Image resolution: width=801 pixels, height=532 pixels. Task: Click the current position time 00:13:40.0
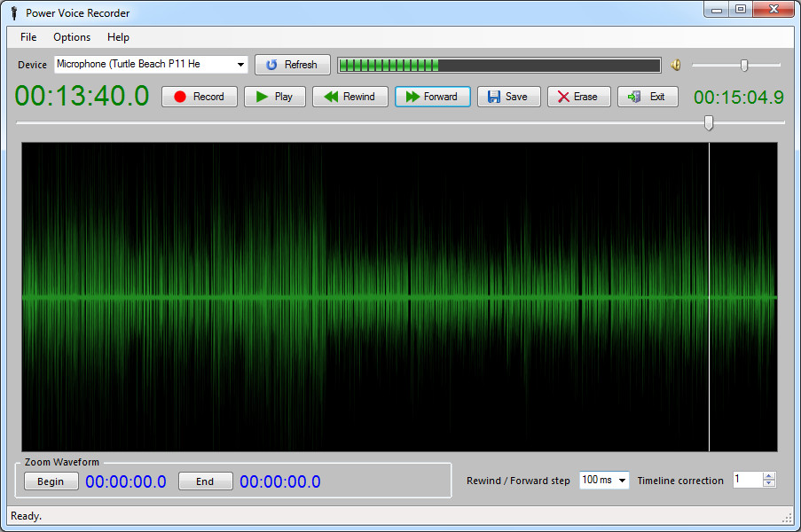point(82,96)
